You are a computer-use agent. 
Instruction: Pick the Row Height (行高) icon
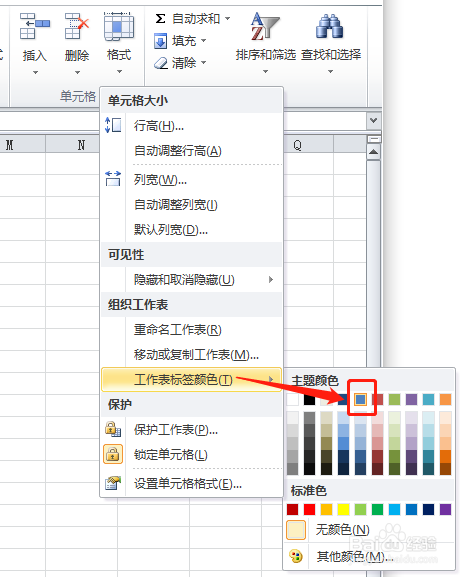pyautogui.click(x=113, y=125)
